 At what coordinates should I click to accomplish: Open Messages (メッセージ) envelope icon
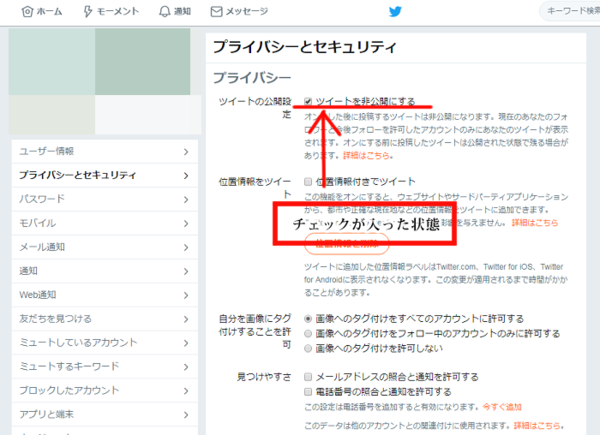tap(216, 11)
